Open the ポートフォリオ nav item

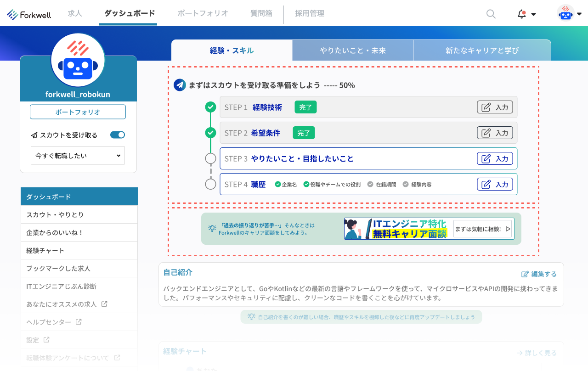203,13
